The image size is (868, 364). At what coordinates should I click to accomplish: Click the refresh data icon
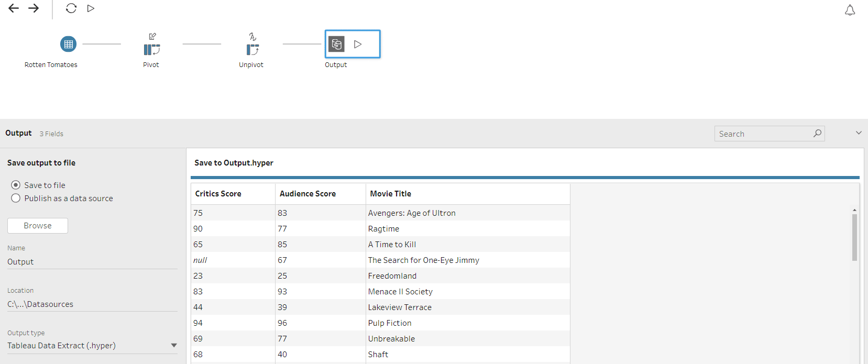pyautogui.click(x=71, y=8)
